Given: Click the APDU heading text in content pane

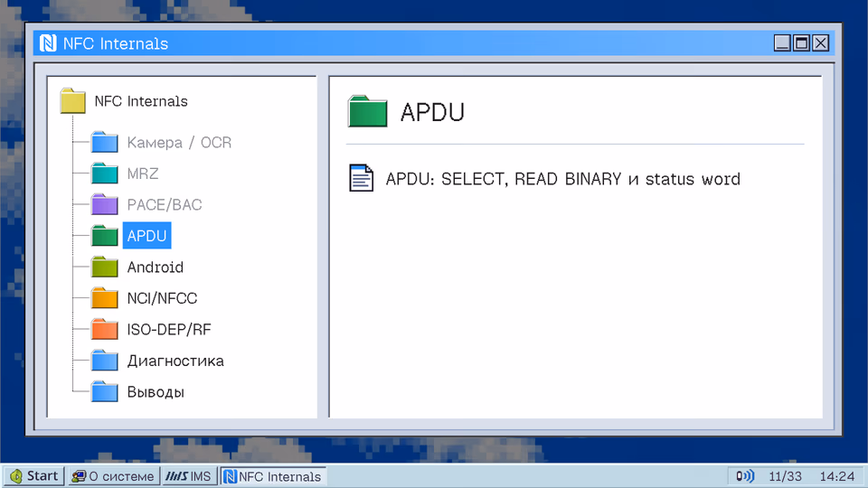Looking at the screenshot, I should 432,112.
